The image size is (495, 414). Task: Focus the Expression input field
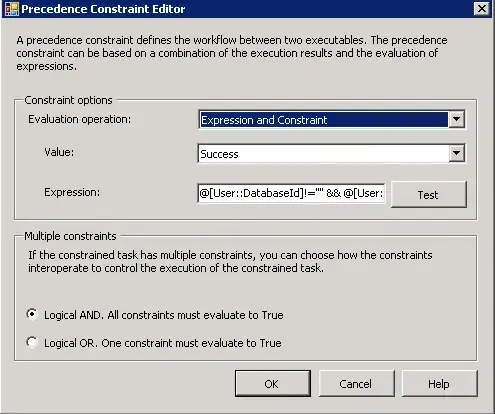coord(291,193)
